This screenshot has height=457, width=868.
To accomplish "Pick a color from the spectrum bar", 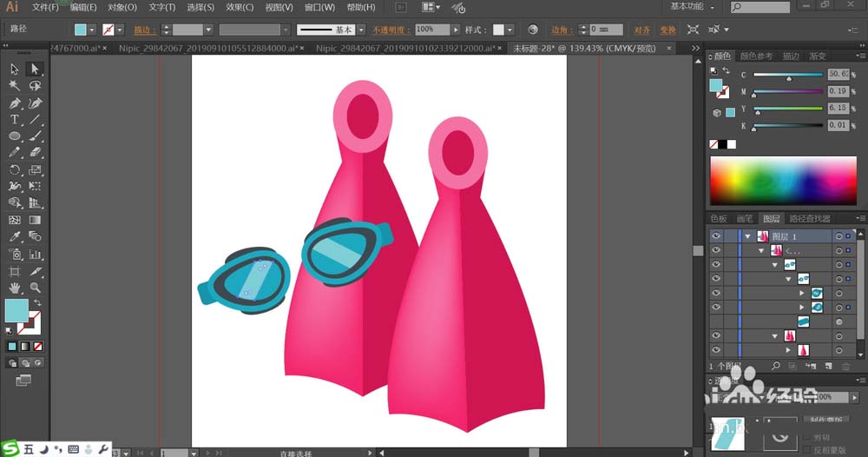I will 783,181.
